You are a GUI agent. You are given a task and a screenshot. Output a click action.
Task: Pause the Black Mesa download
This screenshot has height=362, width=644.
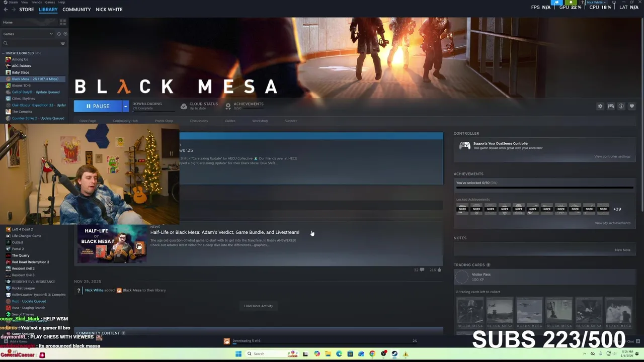pos(98,106)
